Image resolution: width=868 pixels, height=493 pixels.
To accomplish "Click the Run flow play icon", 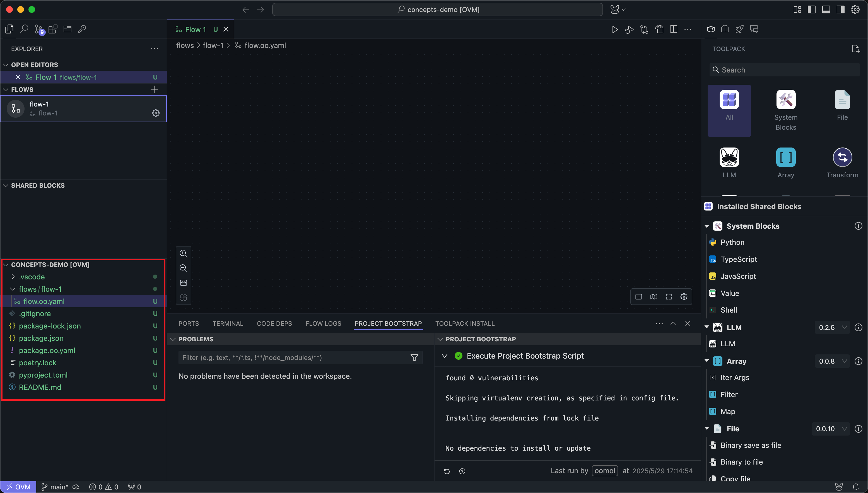I will pyautogui.click(x=615, y=30).
